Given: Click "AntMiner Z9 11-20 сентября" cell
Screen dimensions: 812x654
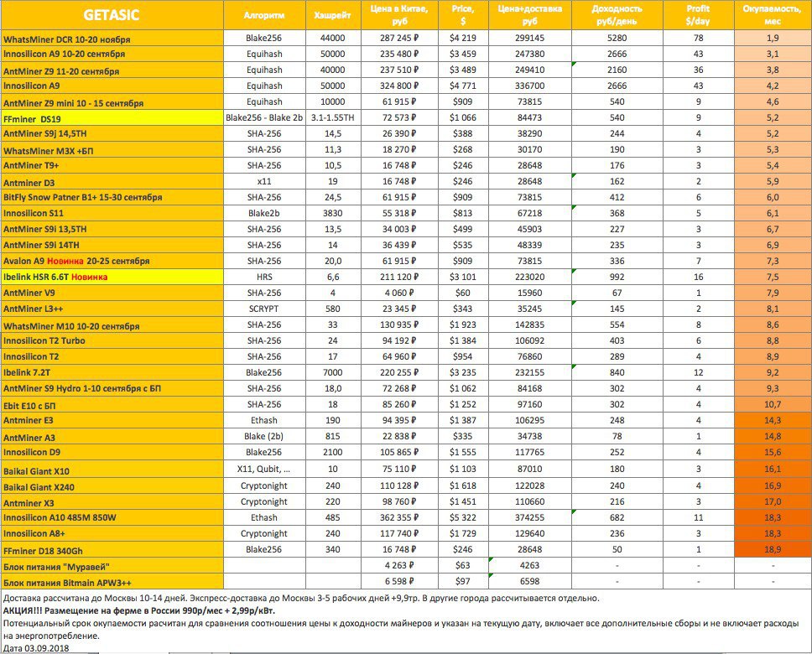Looking at the screenshot, I should [x=112, y=70].
